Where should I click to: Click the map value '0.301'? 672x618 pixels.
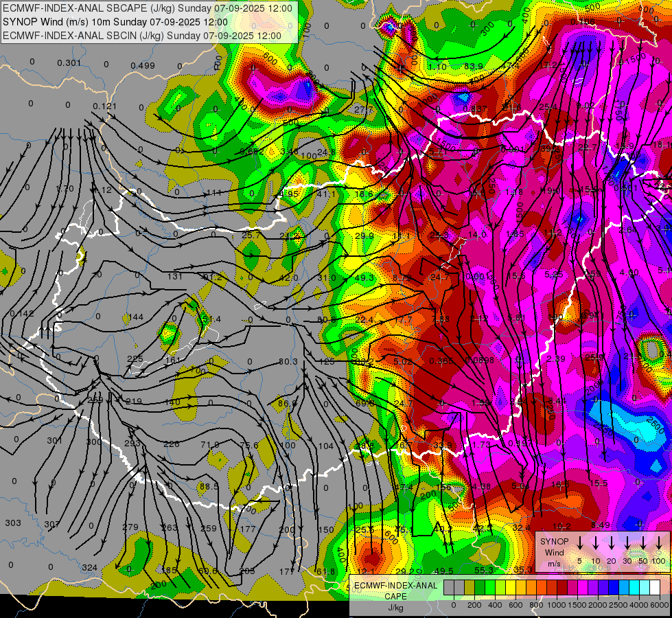click(69, 63)
